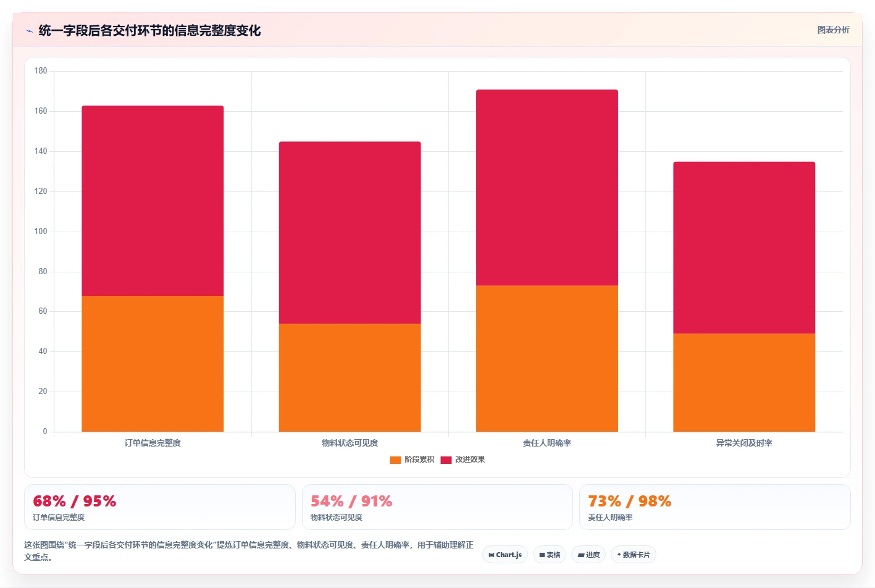Click y-axis tick label 160

coord(41,111)
